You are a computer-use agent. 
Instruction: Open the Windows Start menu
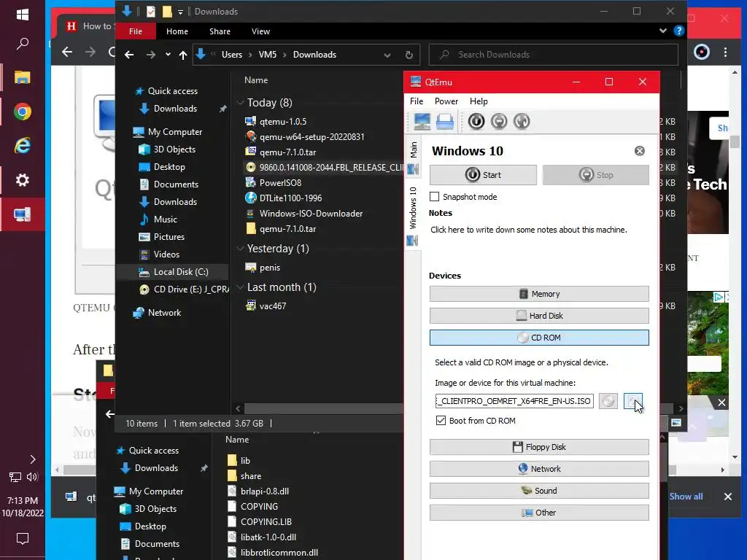tap(23, 15)
